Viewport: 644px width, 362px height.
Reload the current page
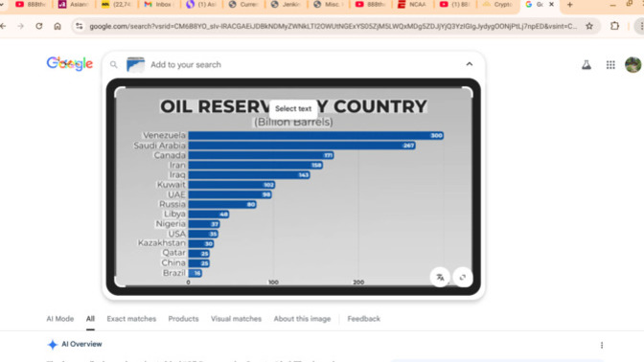39,26
